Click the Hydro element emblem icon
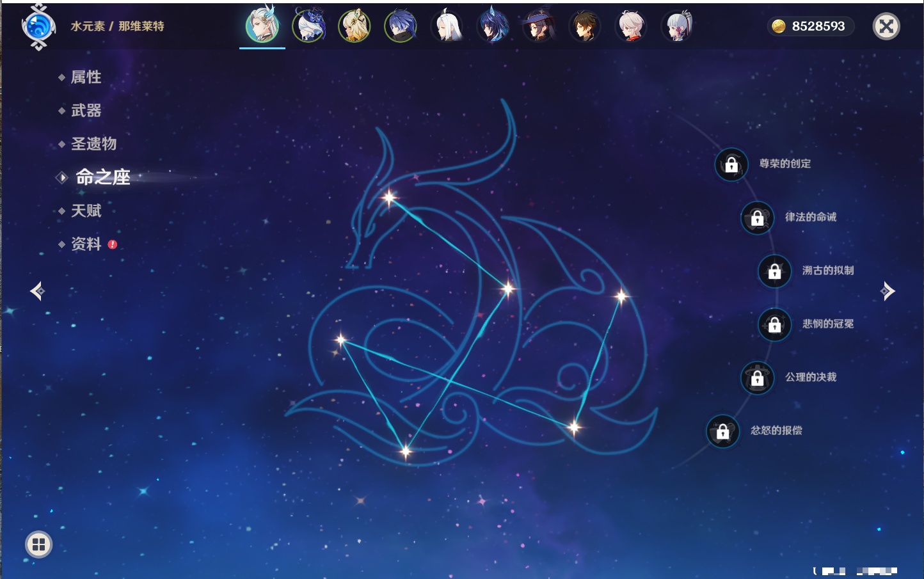 coord(38,27)
